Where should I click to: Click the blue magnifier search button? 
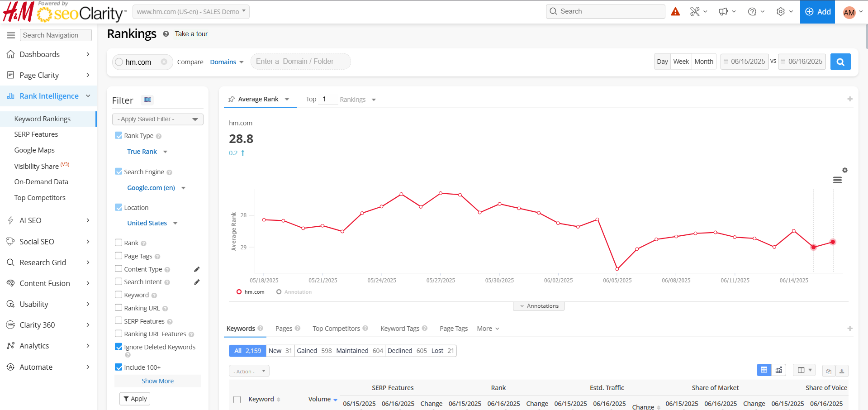840,62
